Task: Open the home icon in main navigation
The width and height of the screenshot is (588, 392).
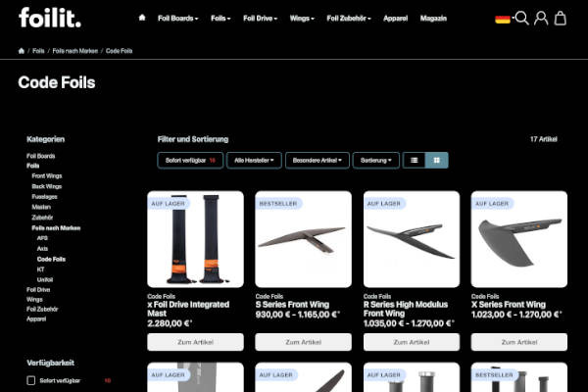Action: (142, 18)
